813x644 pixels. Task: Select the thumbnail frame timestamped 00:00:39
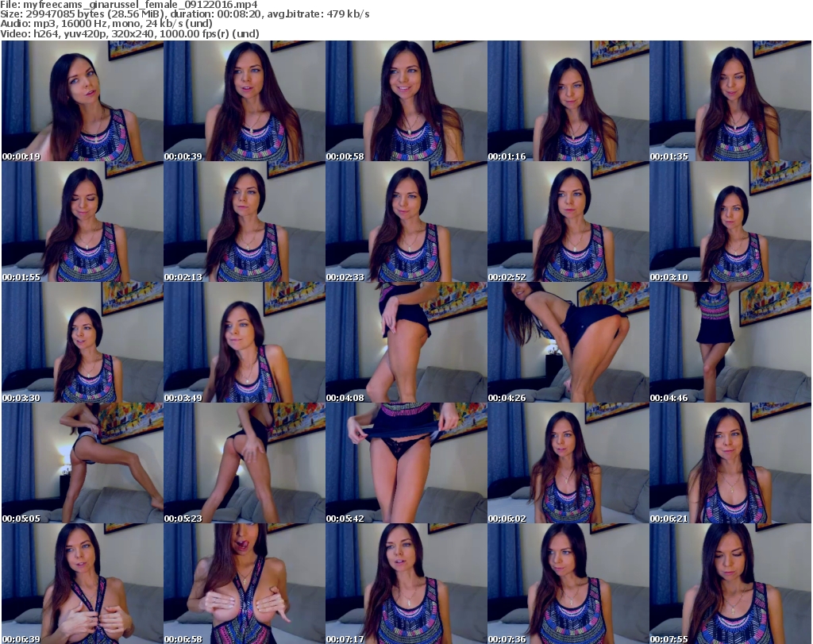point(245,101)
